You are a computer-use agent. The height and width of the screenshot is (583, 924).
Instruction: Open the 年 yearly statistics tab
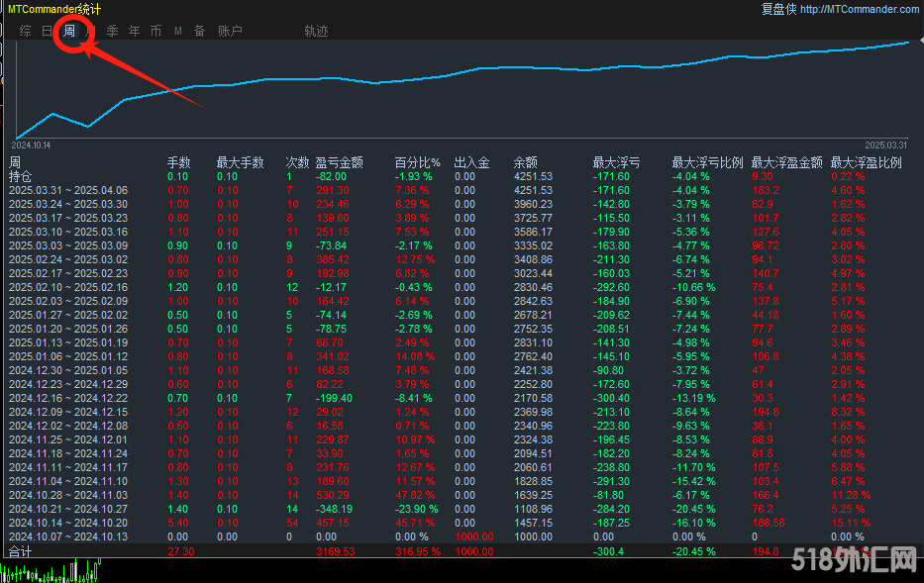tap(134, 31)
